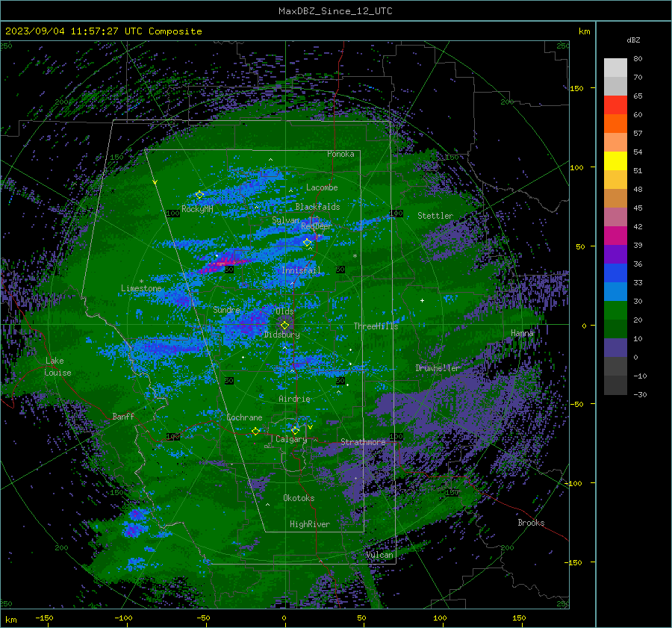
Task: Select the km unit label at top right
Action: click(x=584, y=31)
